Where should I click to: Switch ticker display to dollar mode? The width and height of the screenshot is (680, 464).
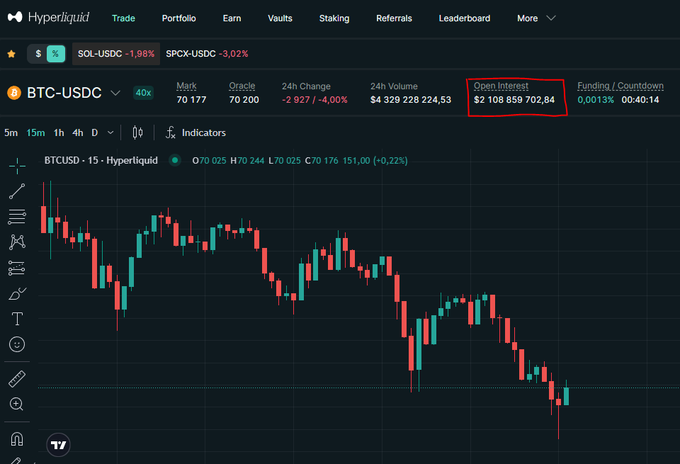click(x=38, y=54)
